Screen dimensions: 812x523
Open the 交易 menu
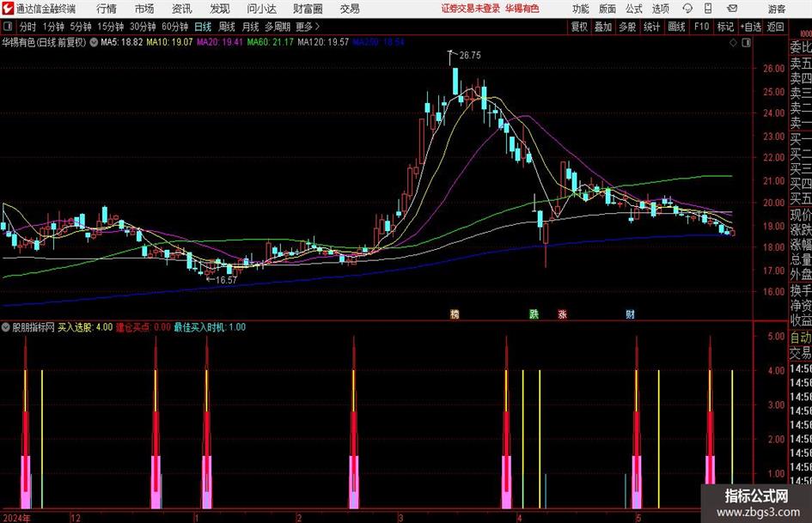pos(350,9)
